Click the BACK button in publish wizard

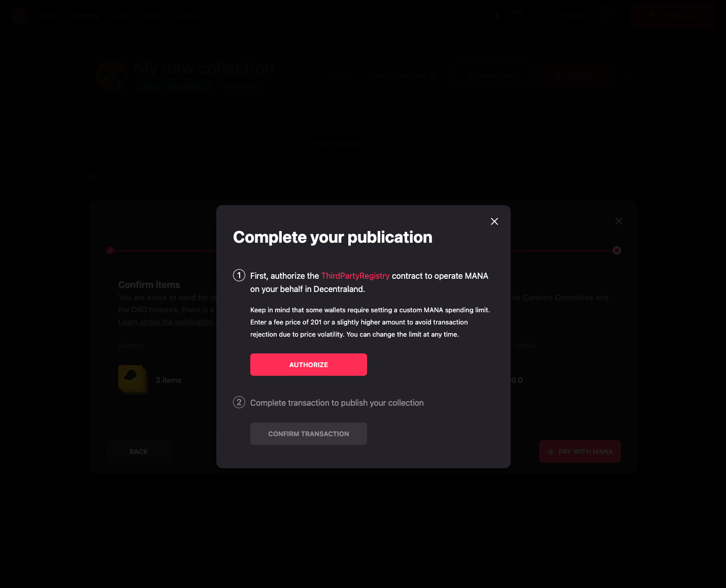click(139, 451)
